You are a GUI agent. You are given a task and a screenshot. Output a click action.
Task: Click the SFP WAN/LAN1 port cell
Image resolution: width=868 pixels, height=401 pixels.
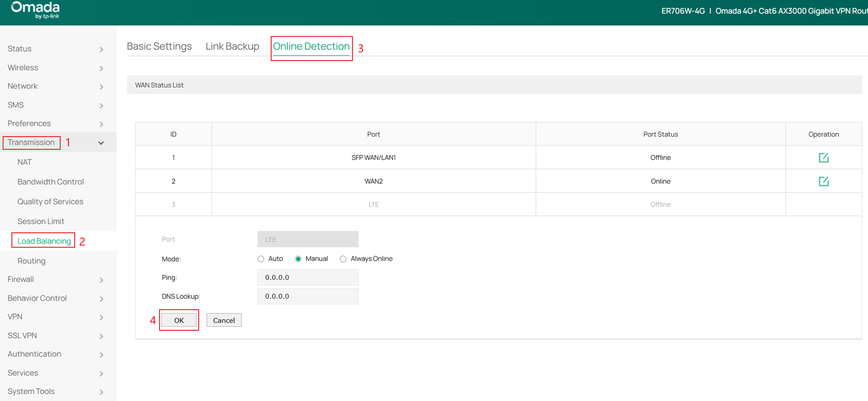[373, 158]
